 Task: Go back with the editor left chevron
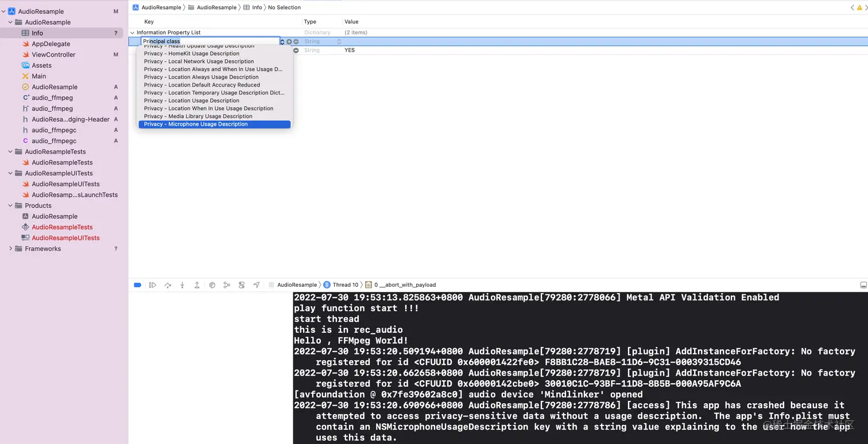852,7
